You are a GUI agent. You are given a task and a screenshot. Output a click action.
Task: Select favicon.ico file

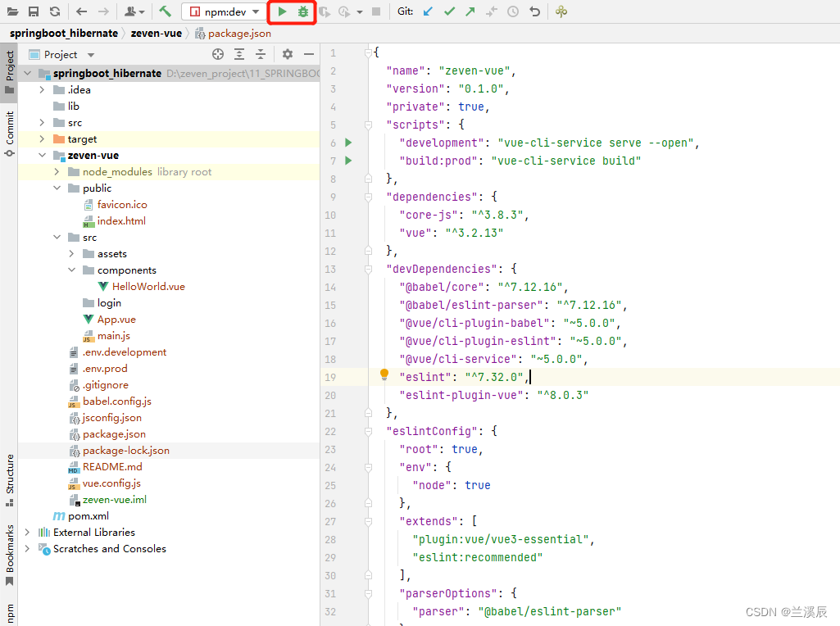121,205
